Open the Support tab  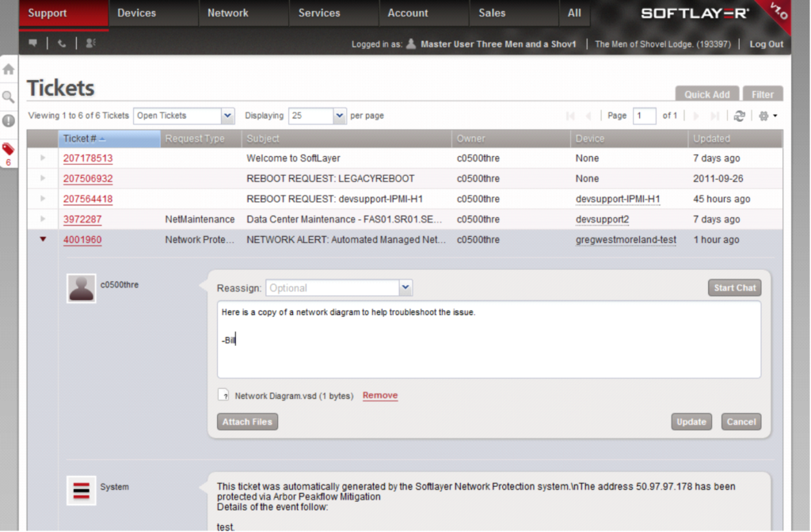63,13
